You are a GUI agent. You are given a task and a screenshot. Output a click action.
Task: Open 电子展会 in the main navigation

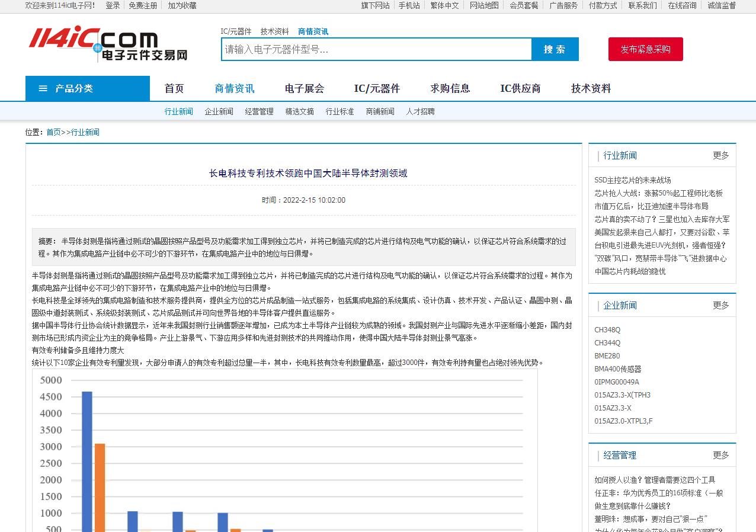pyautogui.click(x=305, y=88)
